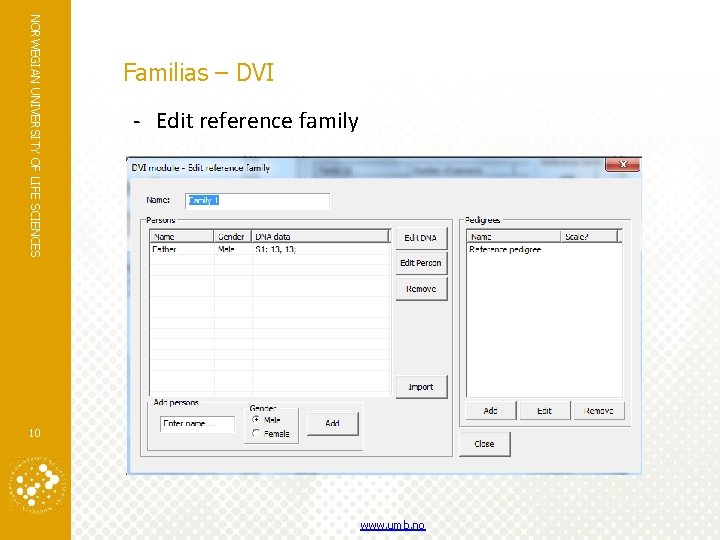The image size is (720, 540).
Task: Open the www.umb.no link
Action: (393, 525)
